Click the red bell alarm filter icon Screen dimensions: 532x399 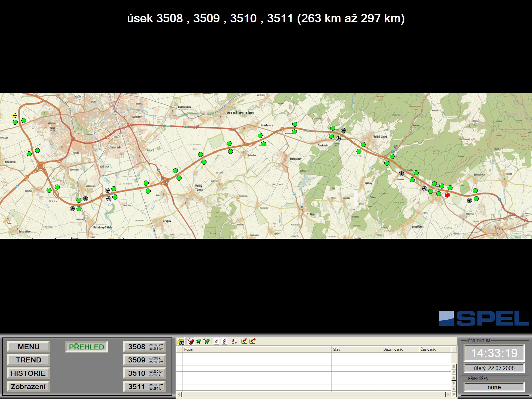pyautogui.click(x=191, y=341)
